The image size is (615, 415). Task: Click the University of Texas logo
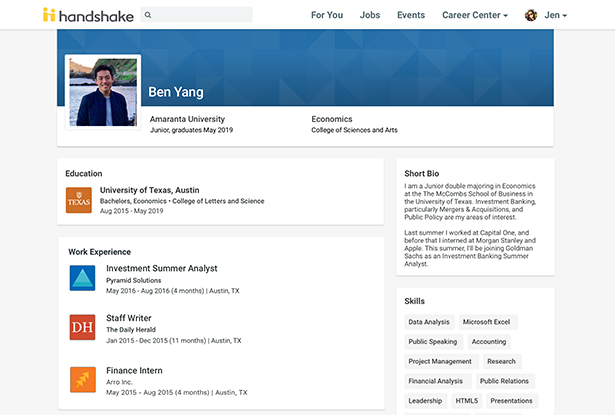[79, 200]
